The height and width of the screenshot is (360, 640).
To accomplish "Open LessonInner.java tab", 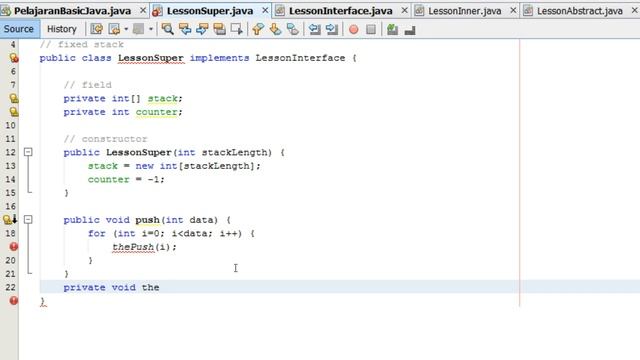I will [464, 11].
